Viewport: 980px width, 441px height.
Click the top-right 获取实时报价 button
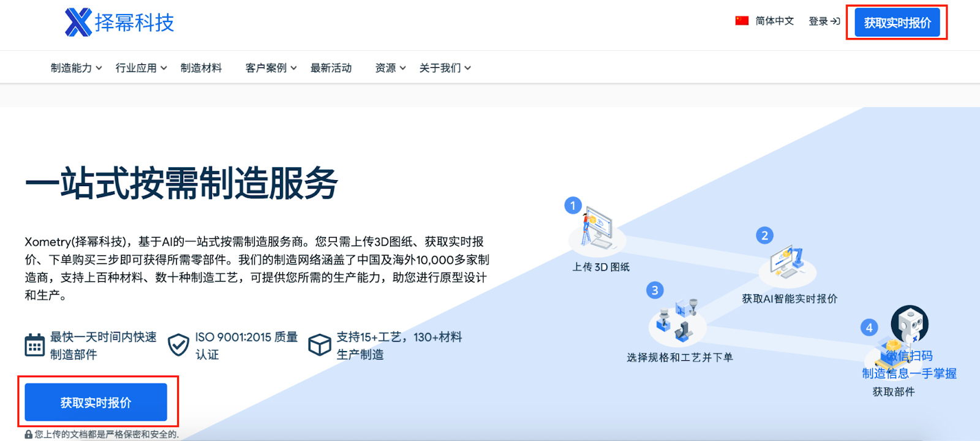pyautogui.click(x=897, y=23)
